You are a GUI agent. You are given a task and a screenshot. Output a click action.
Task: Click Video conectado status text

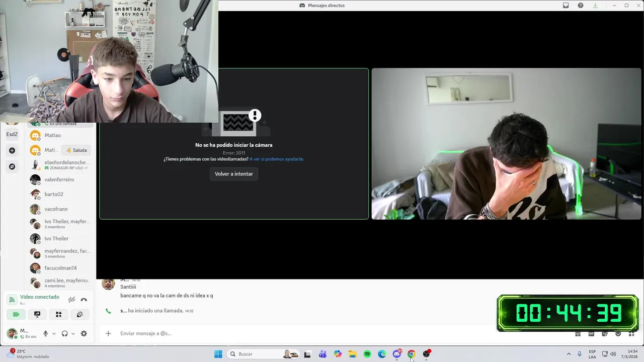click(x=40, y=297)
